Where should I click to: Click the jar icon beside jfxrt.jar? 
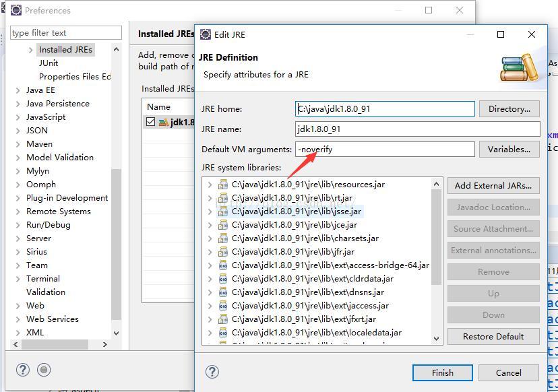click(223, 319)
